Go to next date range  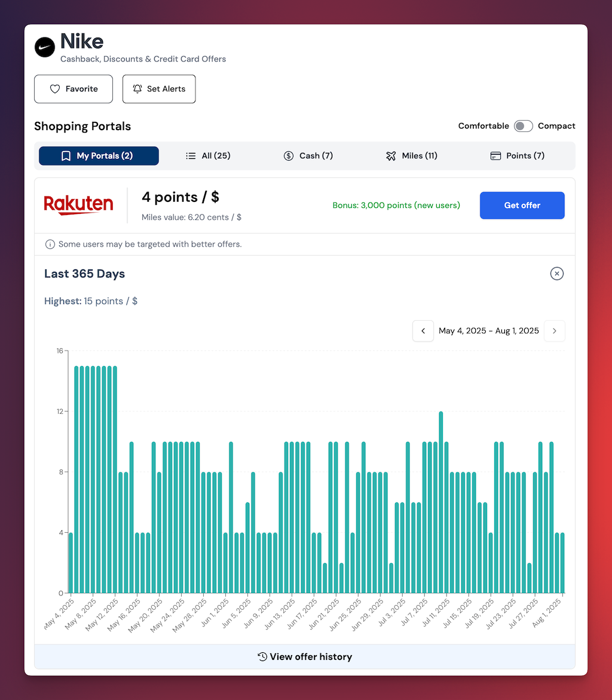point(555,331)
